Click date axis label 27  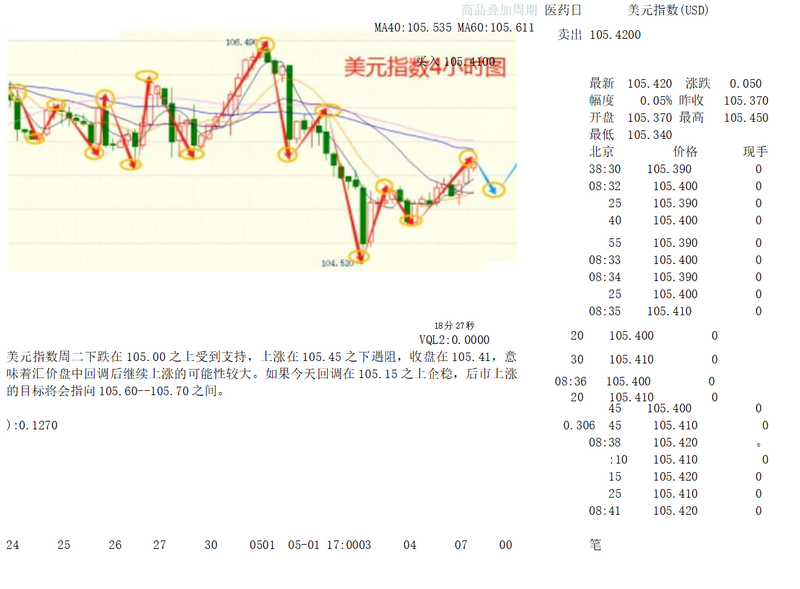[160, 545]
